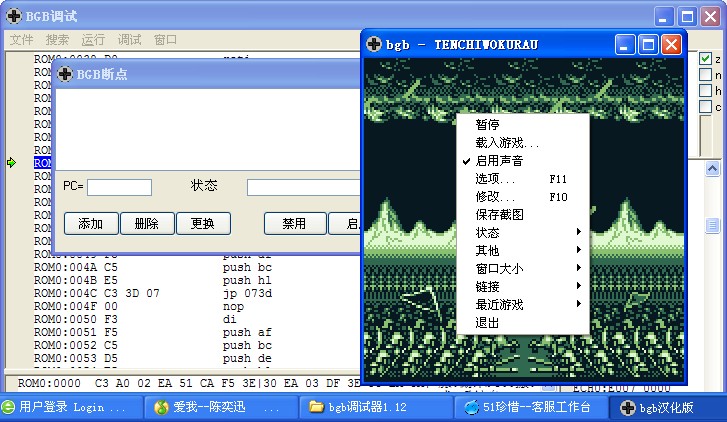727x422 pixels.
Task: Click the right panel scrollbar thumb
Action: coord(713,226)
